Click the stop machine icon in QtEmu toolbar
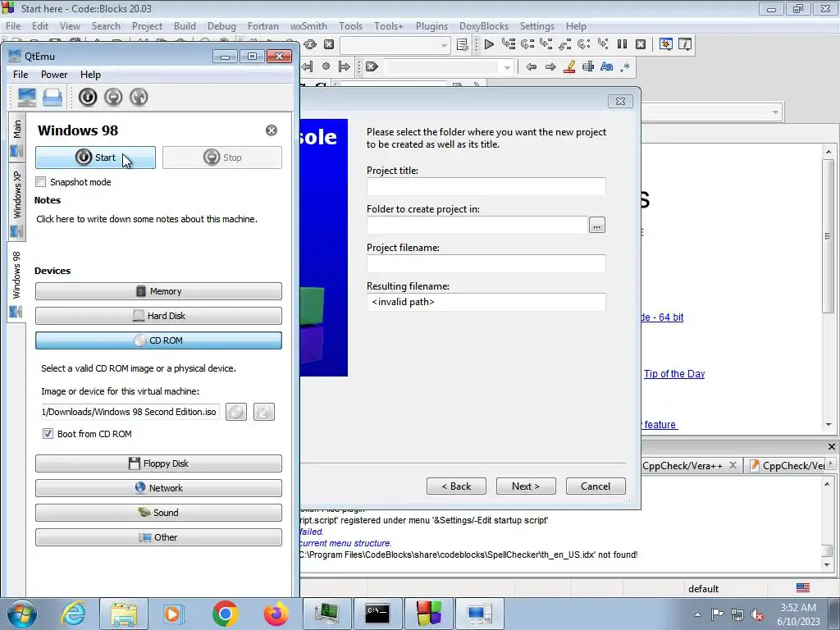 click(113, 97)
